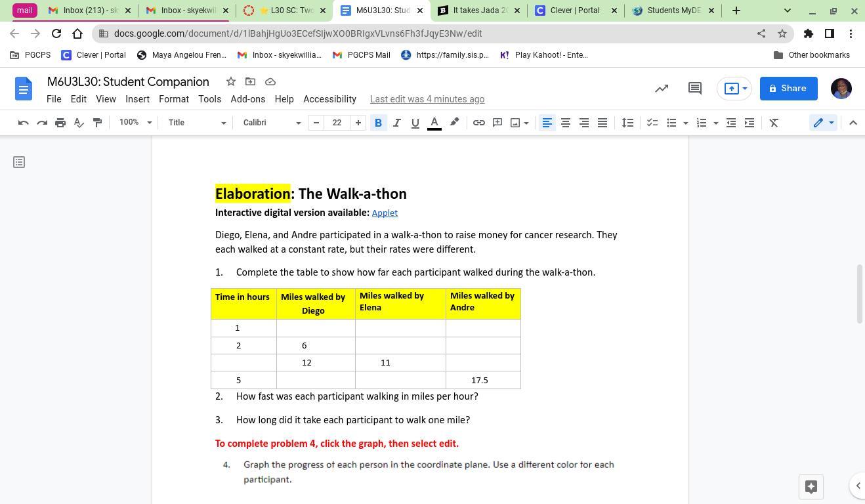Open the PGCPS Mail bookmark
This screenshot has width=865, height=504.
coord(361,55)
